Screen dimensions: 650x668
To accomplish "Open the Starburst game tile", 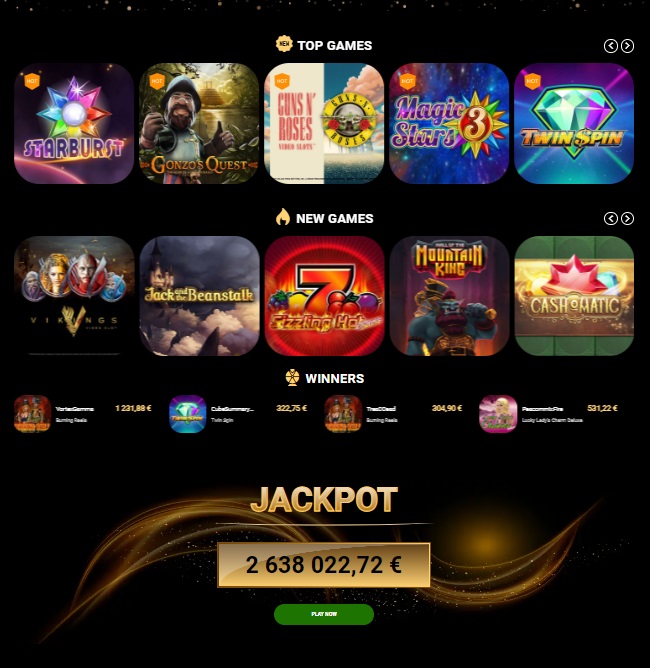I will 74,124.
